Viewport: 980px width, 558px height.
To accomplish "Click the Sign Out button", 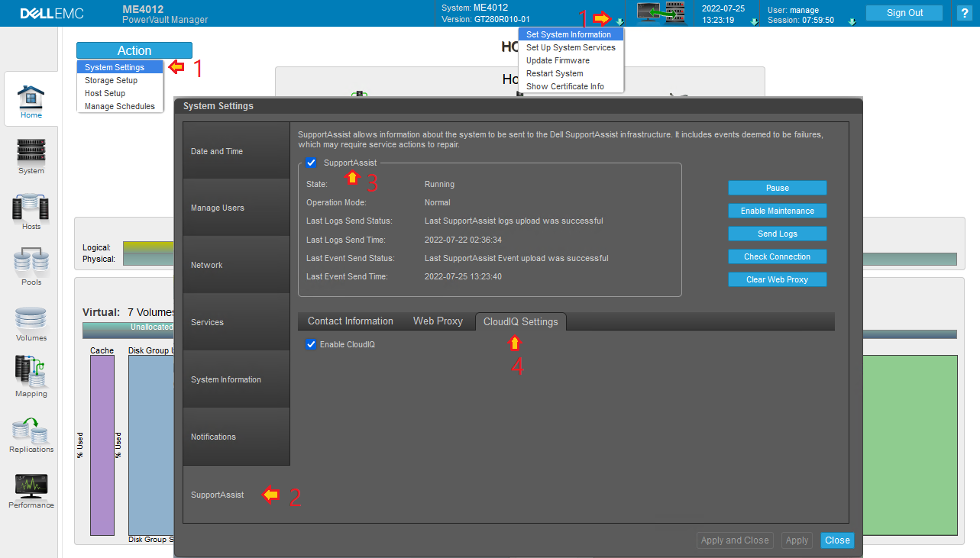I will tap(904, 12).
